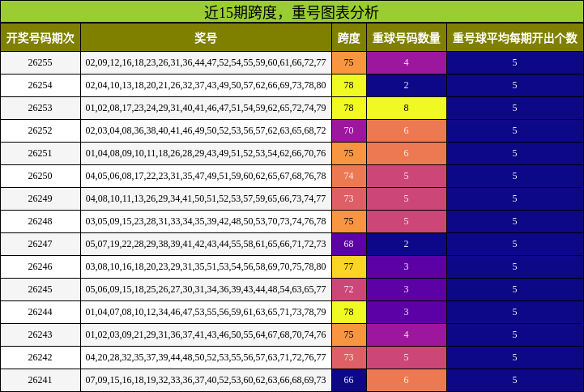Click the numbers row starting 01,02,08,17
Viewport: 584px width, 392px height.
[206, 108]
